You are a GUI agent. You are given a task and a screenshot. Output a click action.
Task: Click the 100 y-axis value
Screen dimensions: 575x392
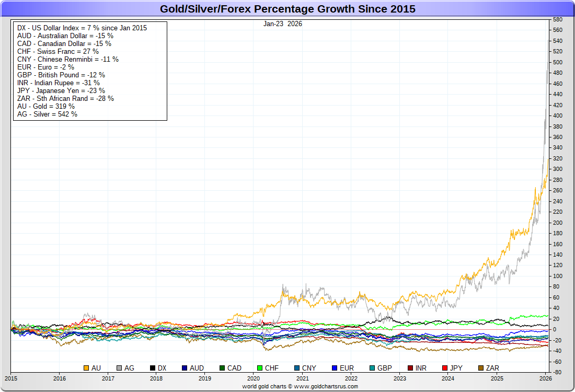(557, 276)
